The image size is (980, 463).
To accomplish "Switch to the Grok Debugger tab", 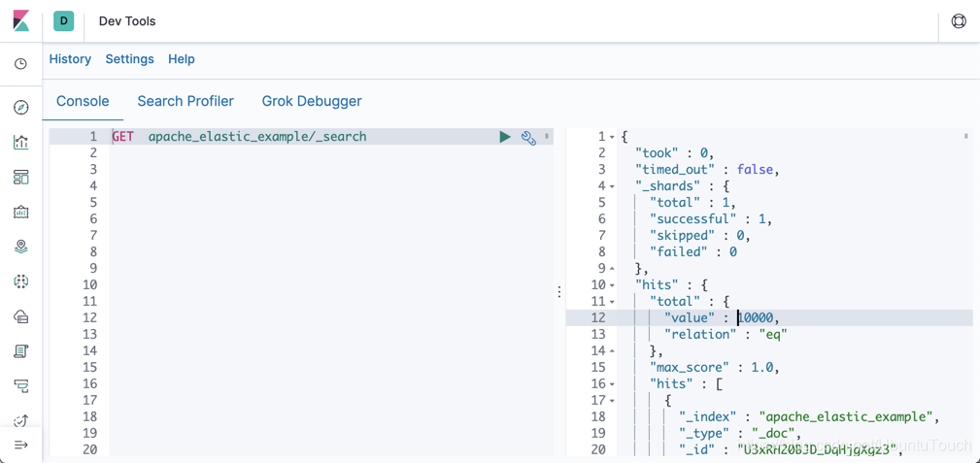I will click(x=312, y=101).
